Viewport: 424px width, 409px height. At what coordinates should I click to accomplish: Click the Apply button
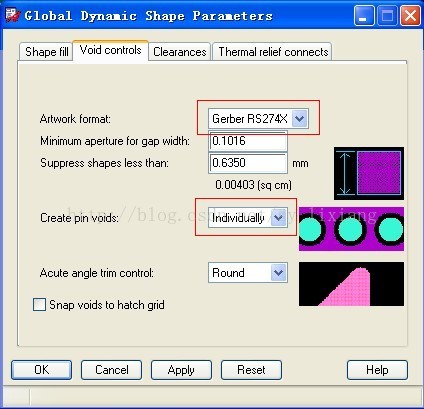coord(181,370)
